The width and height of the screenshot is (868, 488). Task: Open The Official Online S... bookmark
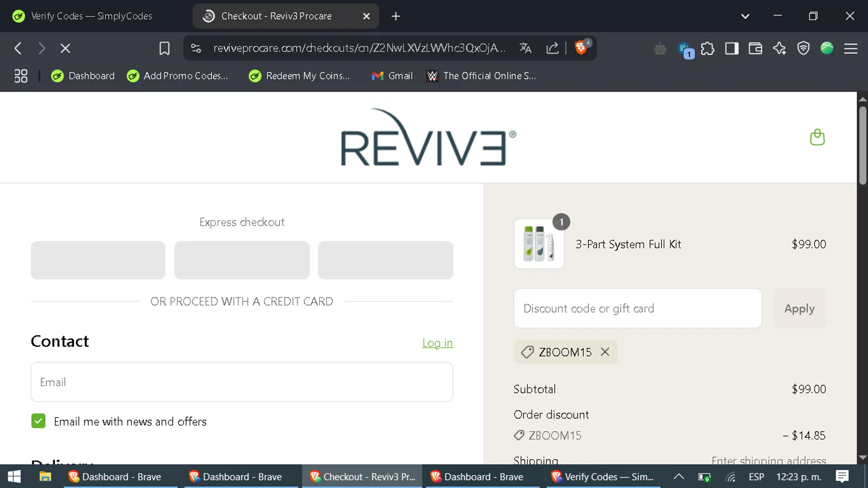point(481,76)
